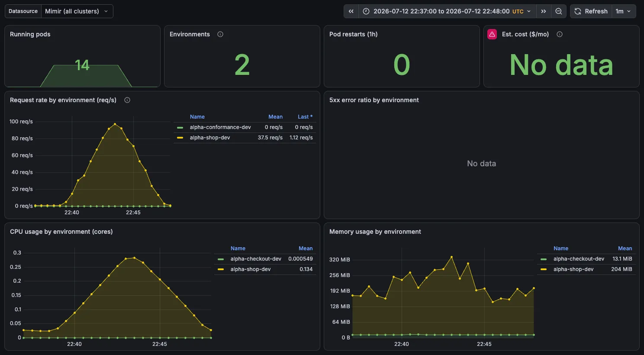Toggle alpha-shop-dev series in Memory usage legend
Screen dimensions: 644x355
click(x=573, y=269)
